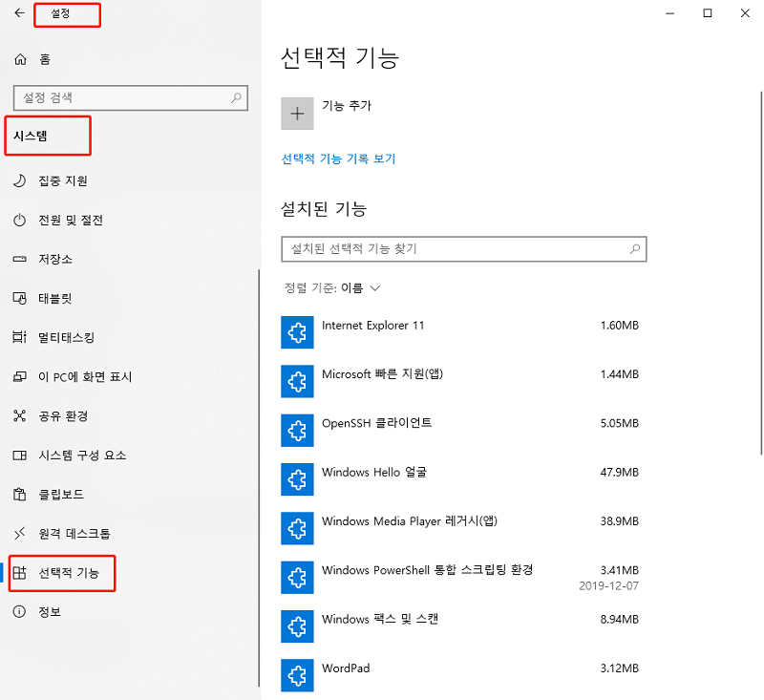764x700 pixels.
Task: Click the back arrow to return
Action: pyautogui.click(x=19, y=14)
